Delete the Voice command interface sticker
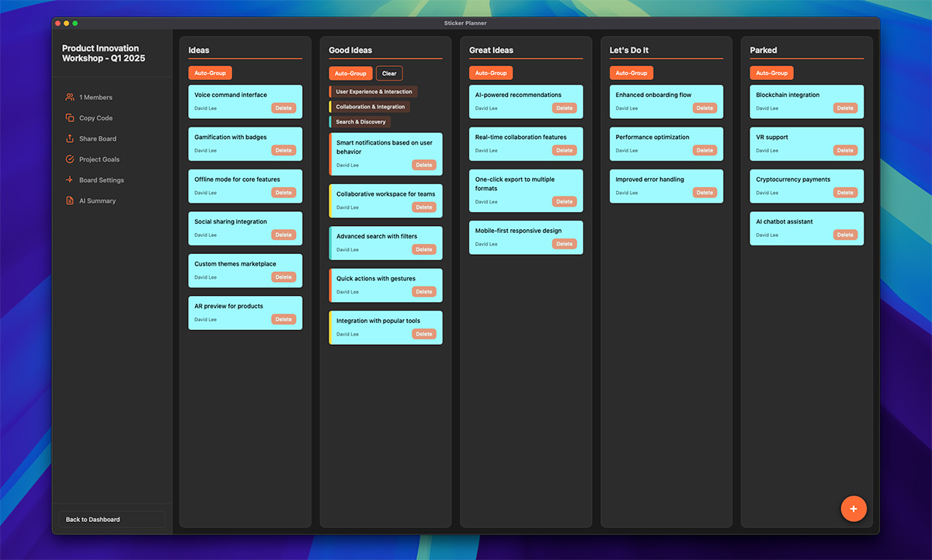Image resolution: width=932 pixels, height=560 pixels. tap(283, 108)
